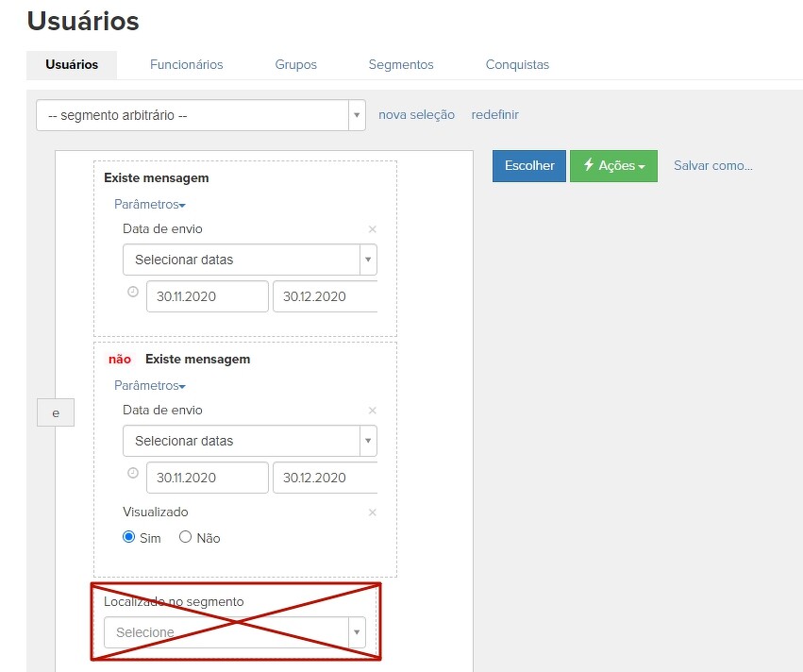Expand Parâmetros in first condition

(x=149, y=204)
